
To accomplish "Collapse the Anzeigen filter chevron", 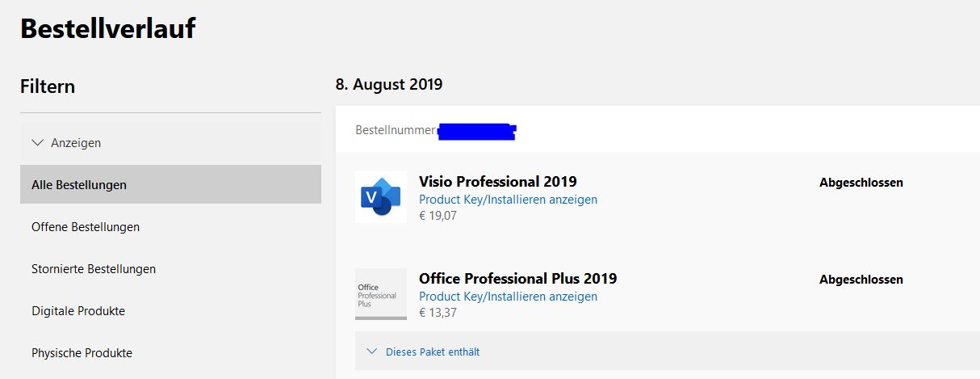I will click(x=37, y=142).
